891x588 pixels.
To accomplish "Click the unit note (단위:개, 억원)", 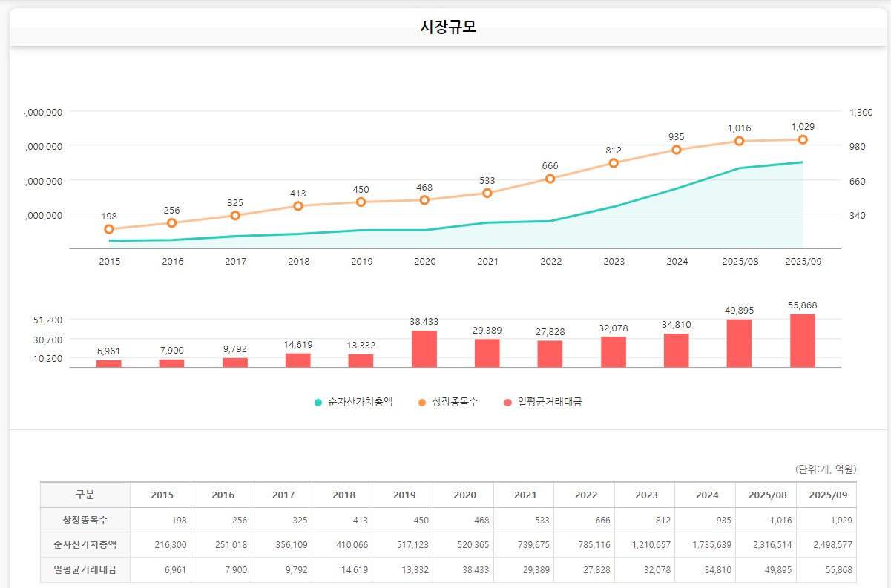I will pos(826,469).
